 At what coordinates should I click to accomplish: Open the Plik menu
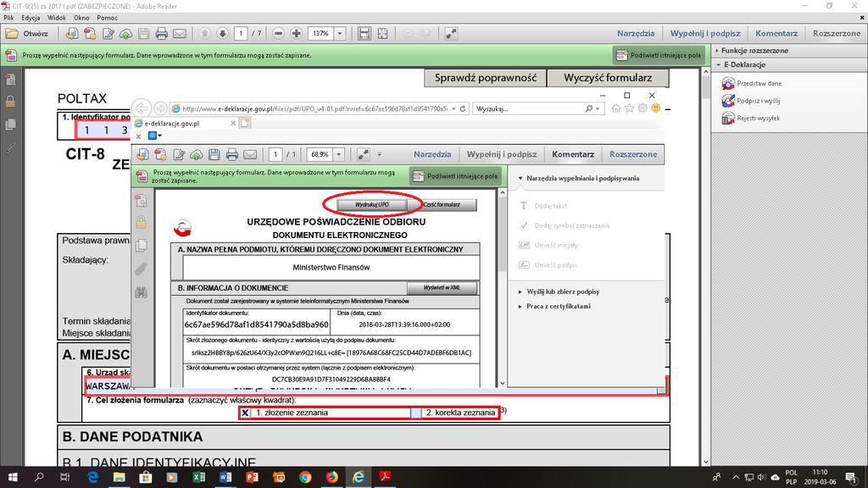pos(8,18)
